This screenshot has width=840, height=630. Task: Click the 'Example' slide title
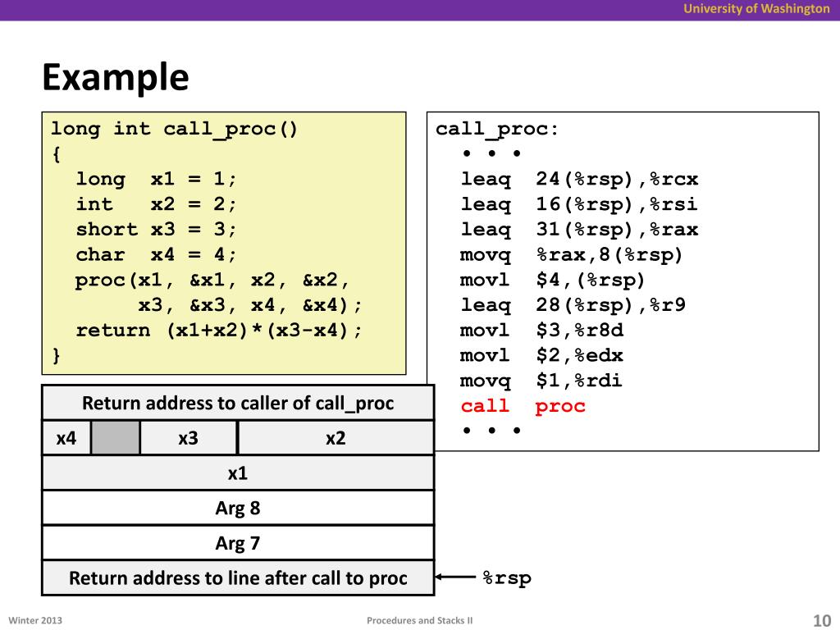click(115, 77)
